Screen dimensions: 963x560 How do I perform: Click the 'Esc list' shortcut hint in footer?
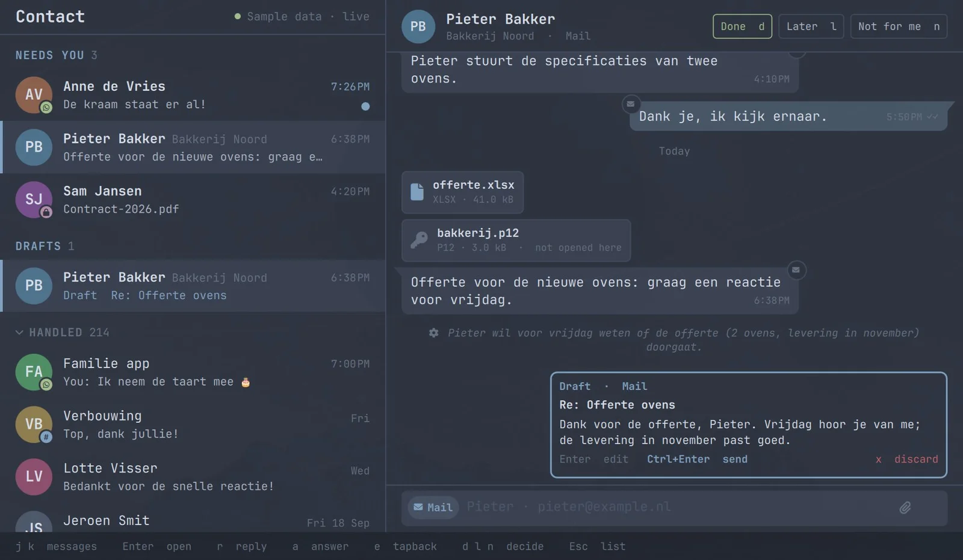(x=597, y=547)
